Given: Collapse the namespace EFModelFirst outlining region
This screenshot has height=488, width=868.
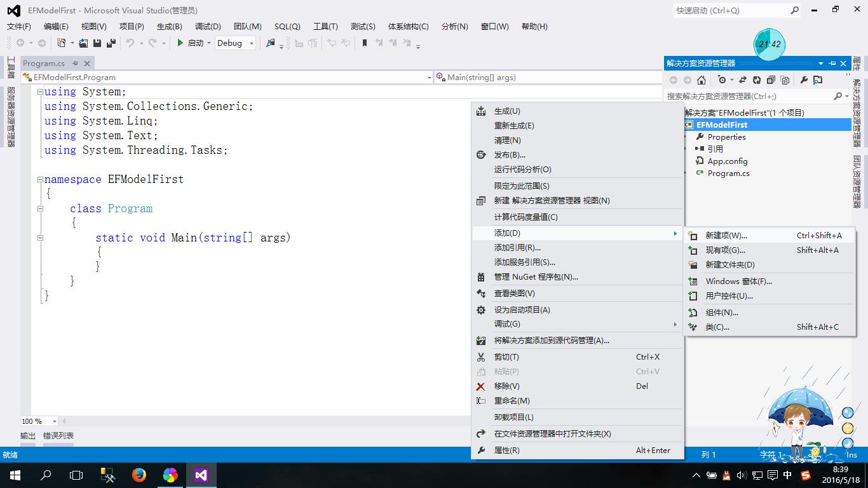Looking at the screenshot, I should tap(40, 180).
